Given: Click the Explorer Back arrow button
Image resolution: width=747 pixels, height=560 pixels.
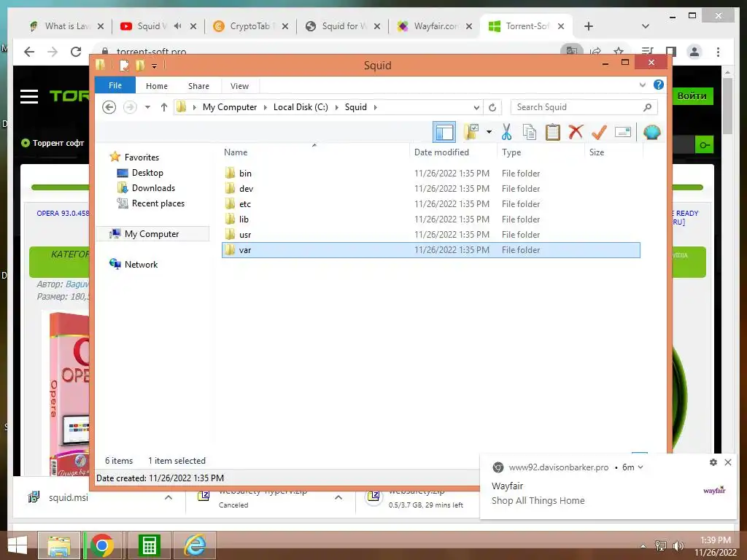Looking at the screenshot, I should coord(109,107).
